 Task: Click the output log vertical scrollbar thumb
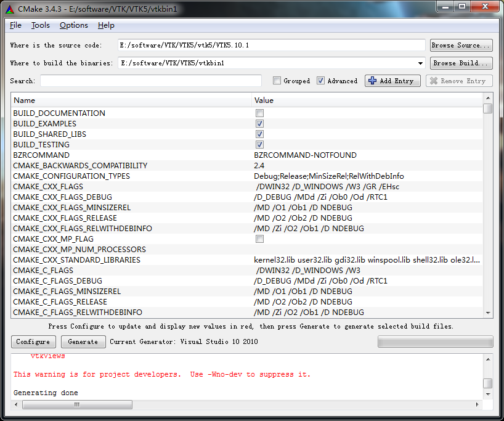point(487,383)
